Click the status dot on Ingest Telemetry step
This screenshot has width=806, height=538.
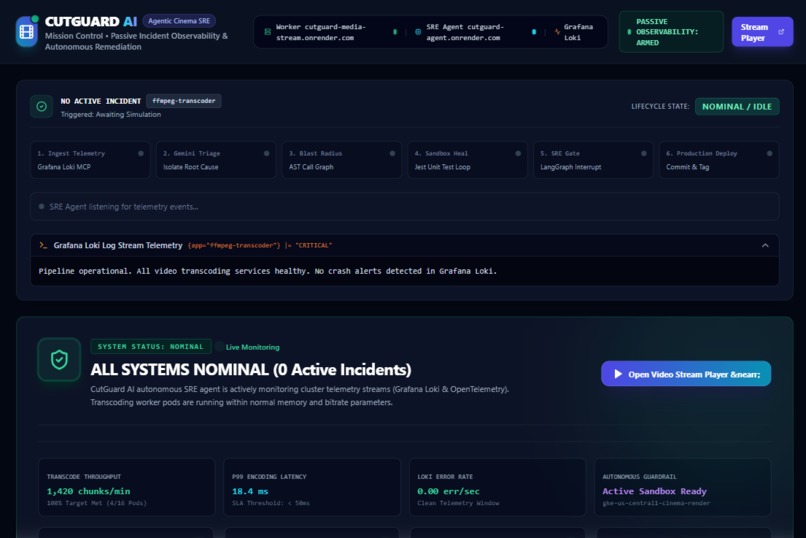141,153
